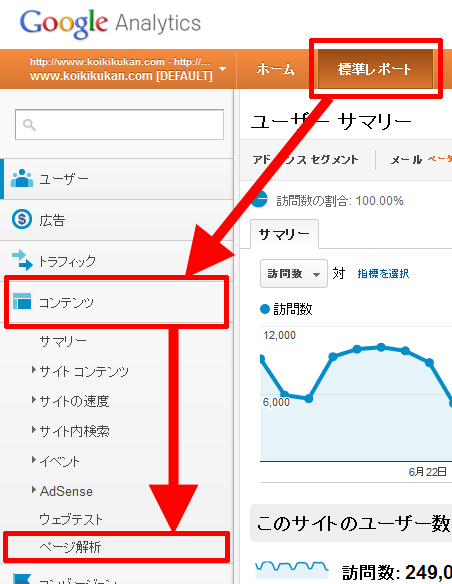Select イベント in sidebar
This screenshot has width=452, height=584.
point(60,461)
